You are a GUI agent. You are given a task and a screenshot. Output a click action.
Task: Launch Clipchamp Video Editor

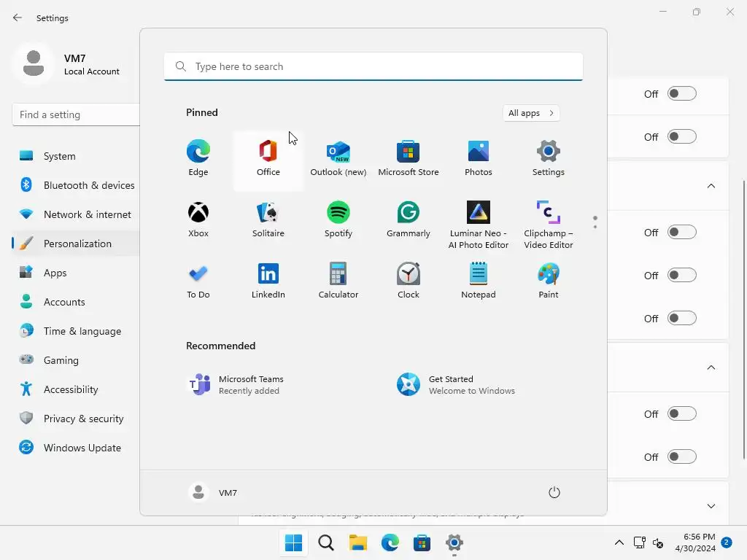point(549,225)
